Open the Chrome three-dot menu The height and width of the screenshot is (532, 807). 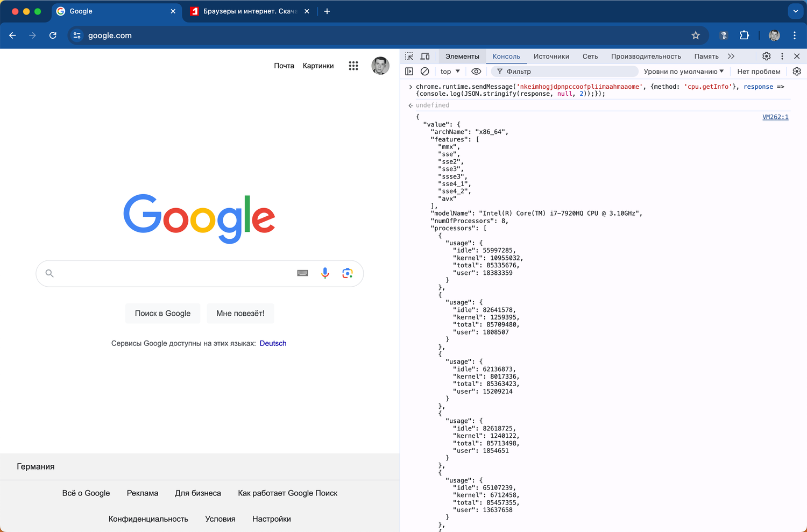[795, 36]
